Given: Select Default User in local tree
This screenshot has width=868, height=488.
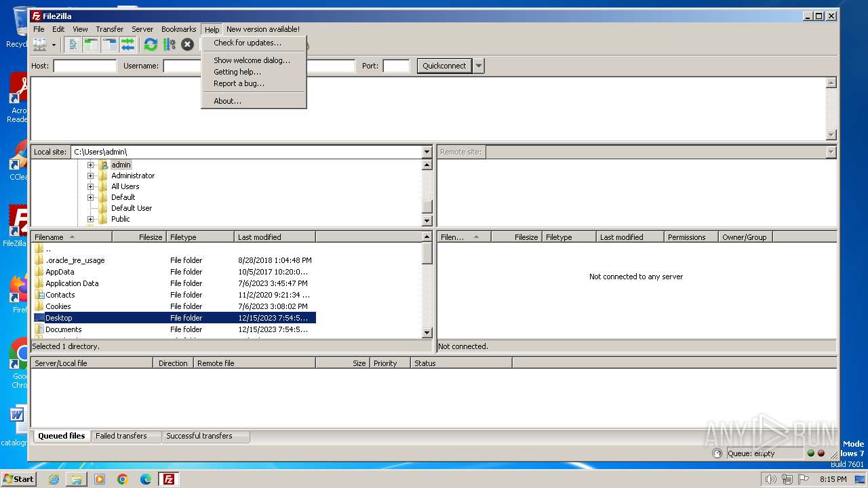Looking at the screenshot, I should [x=132, y=208].
